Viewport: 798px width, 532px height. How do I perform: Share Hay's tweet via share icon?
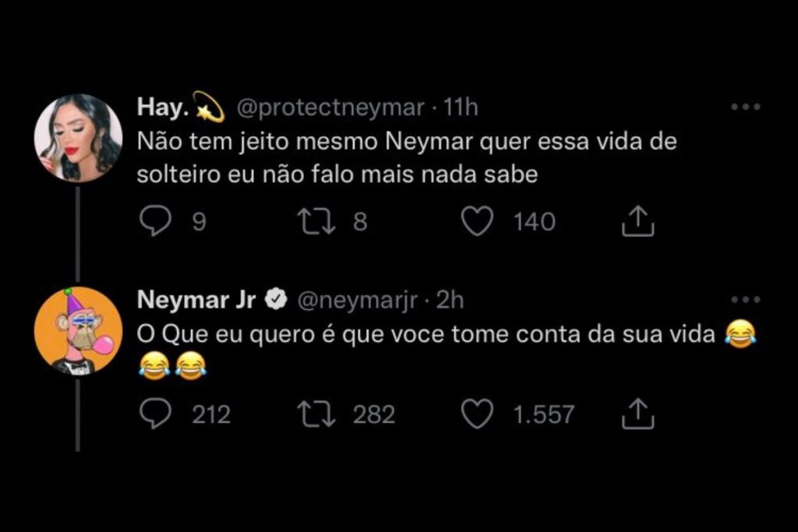point(637,224)
